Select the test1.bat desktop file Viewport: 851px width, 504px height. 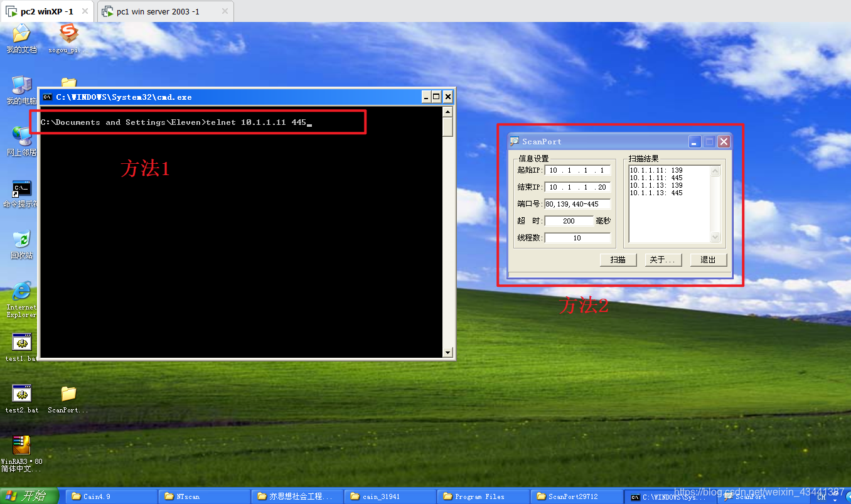coord(21,348)
